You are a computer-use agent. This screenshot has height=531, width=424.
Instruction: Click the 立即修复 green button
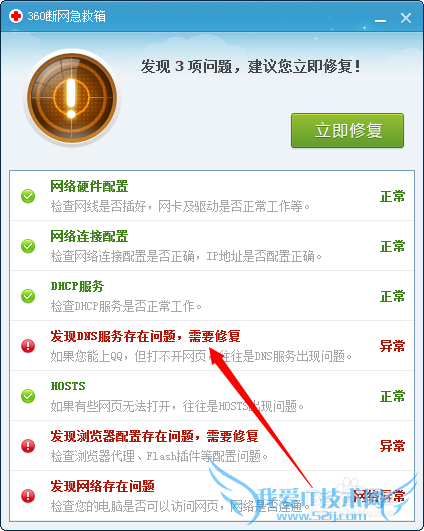(347, 130)
